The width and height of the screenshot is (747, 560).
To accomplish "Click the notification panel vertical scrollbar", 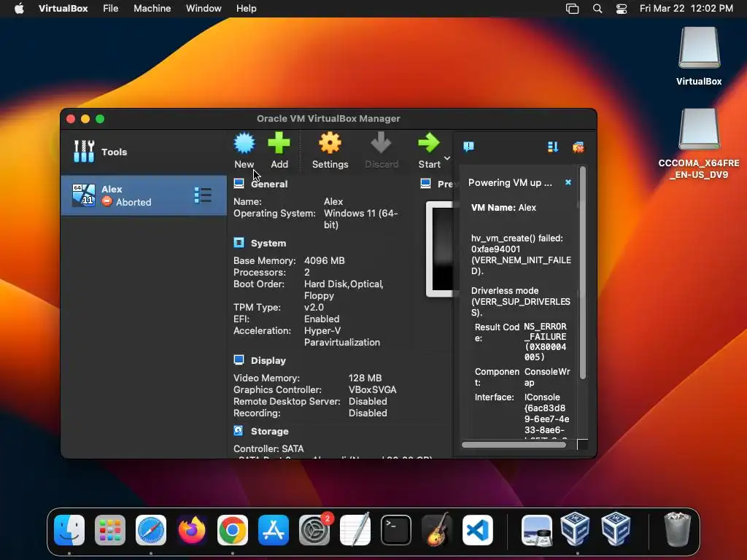I will [582, 274].
